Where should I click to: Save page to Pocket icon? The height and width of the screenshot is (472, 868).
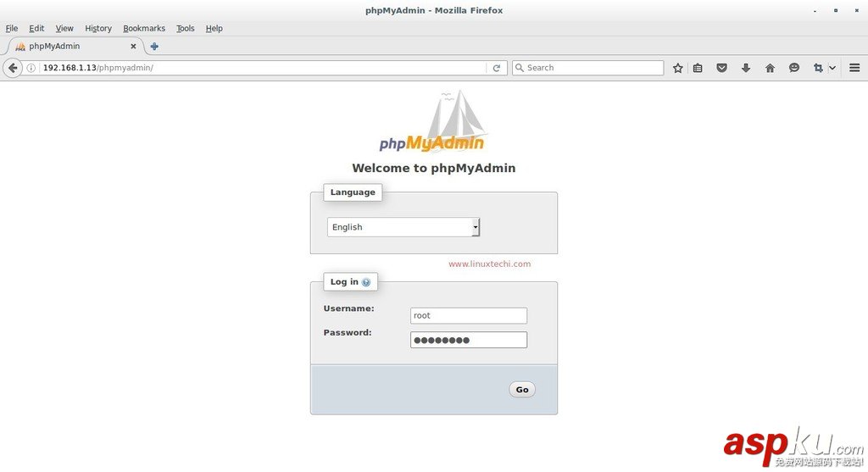722,68
